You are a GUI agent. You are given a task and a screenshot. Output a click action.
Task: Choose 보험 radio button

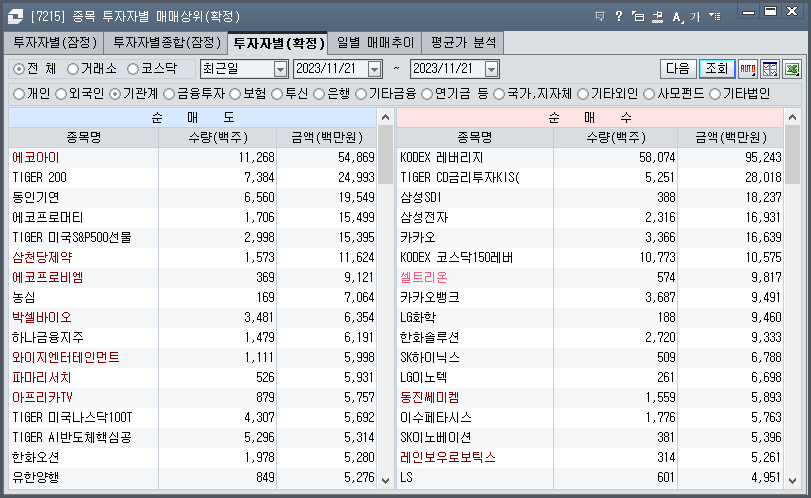[x=235, y=94]
